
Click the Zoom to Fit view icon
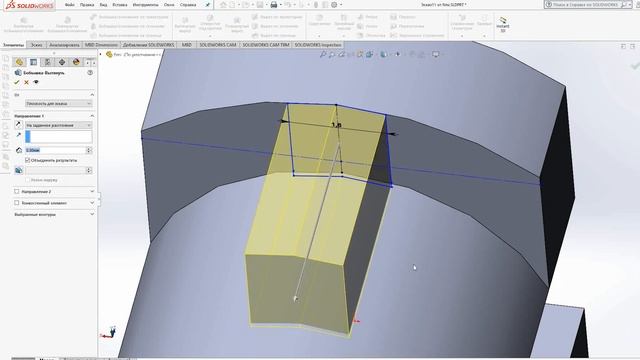(x=323, y=54)
